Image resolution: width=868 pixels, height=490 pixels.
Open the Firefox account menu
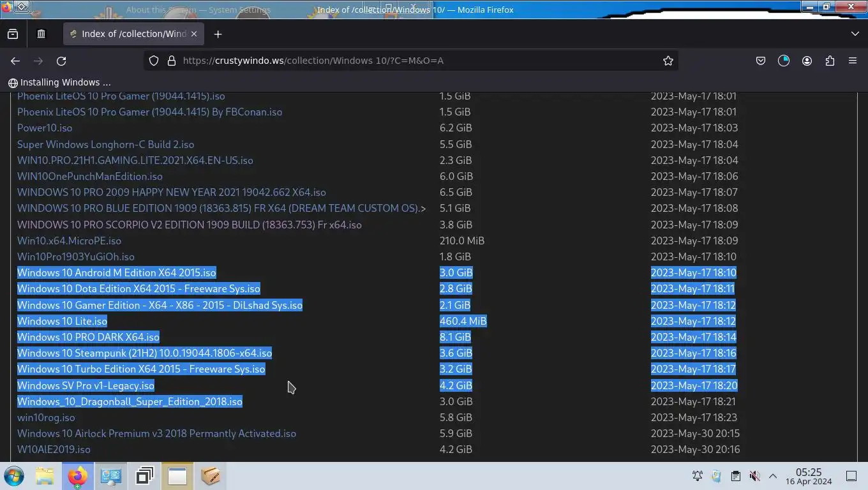coord(807,61)
